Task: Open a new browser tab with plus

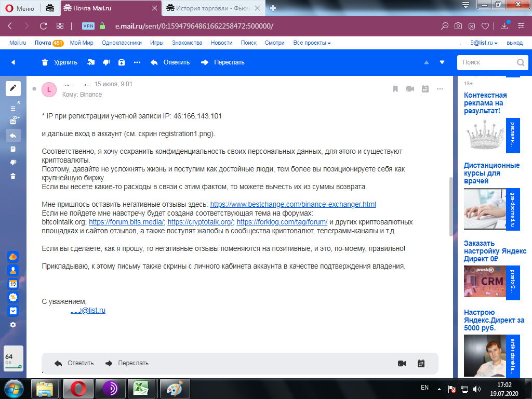Action: tap(273, 8)
